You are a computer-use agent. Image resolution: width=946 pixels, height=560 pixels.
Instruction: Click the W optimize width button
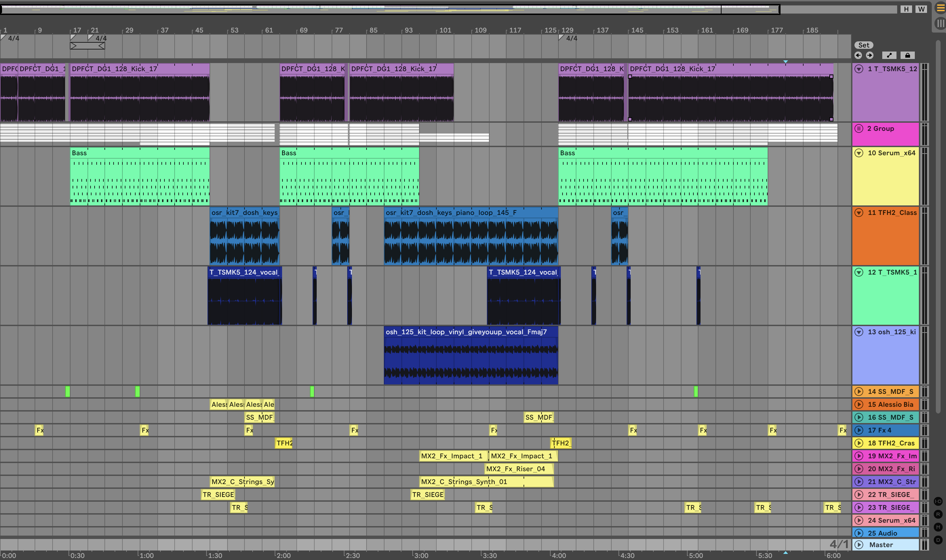coord(922,9)
